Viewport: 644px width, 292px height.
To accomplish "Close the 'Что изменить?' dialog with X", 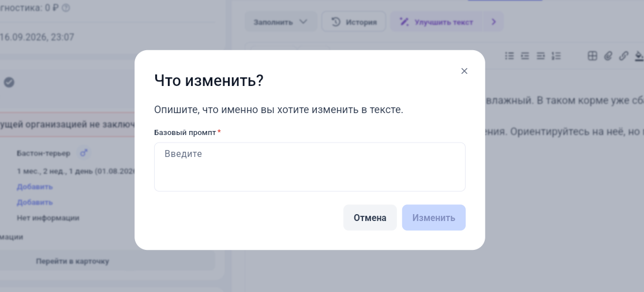I will [x=464, y=71].
